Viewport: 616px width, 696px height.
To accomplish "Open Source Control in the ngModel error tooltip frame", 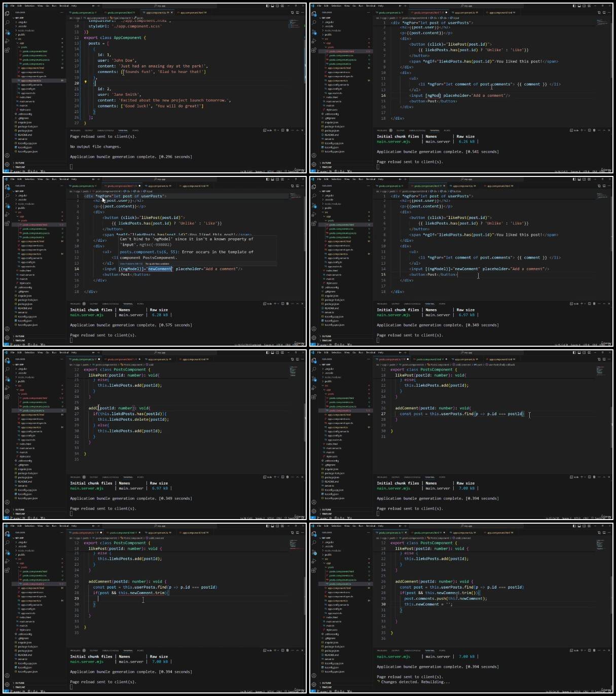I will pyautogui.click(x=7, y=205).
